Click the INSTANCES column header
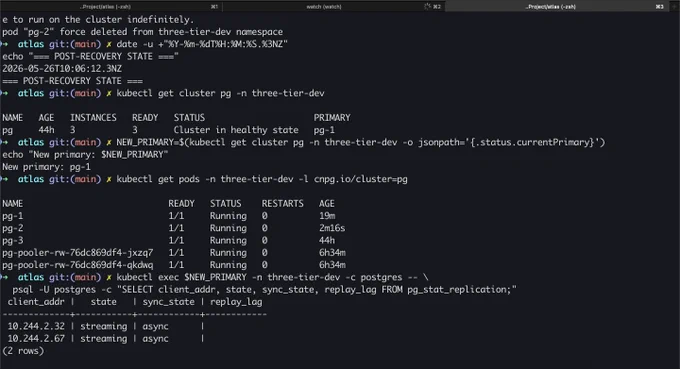The image size is (680, 369). tap(93, 118)
